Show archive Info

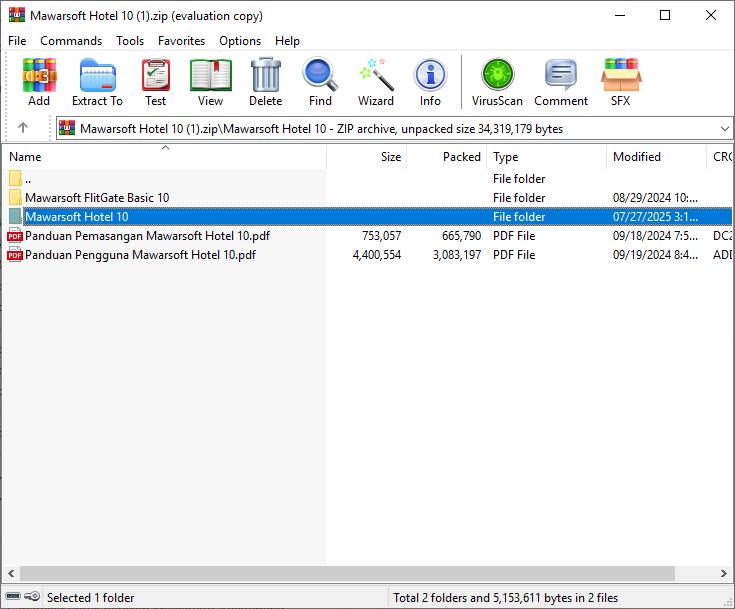coord(430,82)
